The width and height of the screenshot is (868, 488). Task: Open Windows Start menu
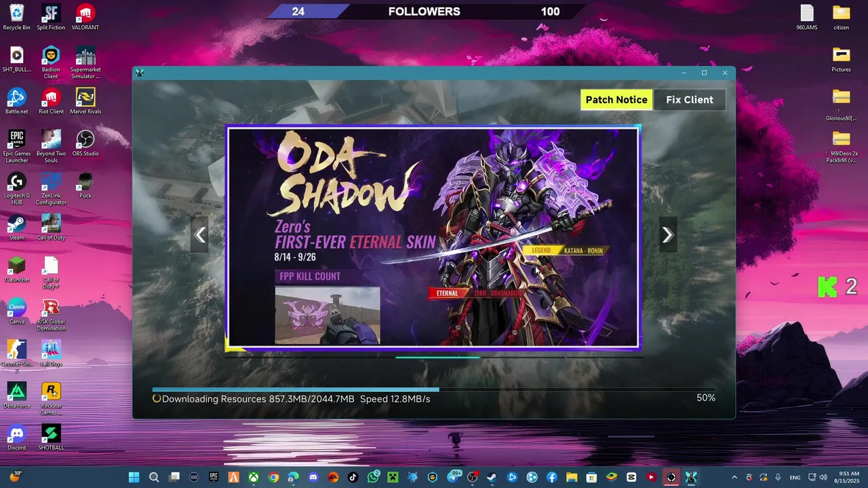click(x=134, y=477)
